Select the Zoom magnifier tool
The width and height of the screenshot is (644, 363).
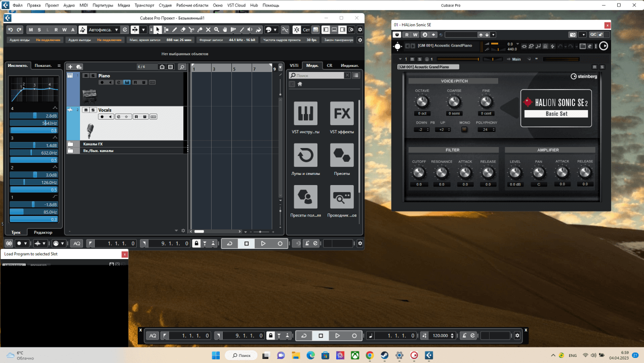(x=217, y=30)
